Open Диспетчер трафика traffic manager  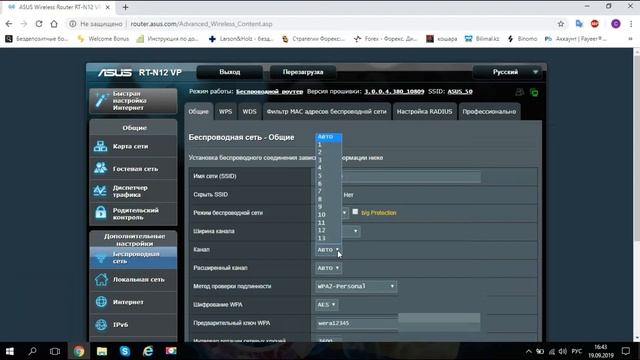[133, 191]
